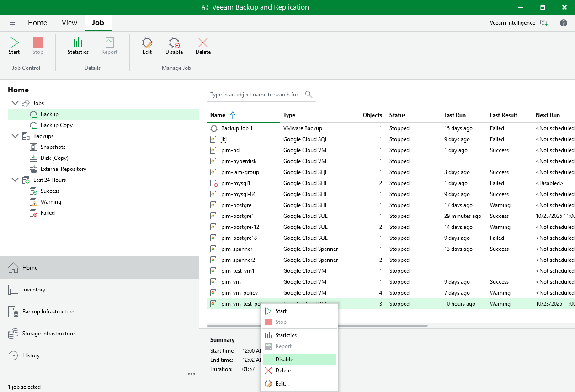Click '<Disabled>' next run cell
Screen dimensions: 575x392
coord(549,183)
